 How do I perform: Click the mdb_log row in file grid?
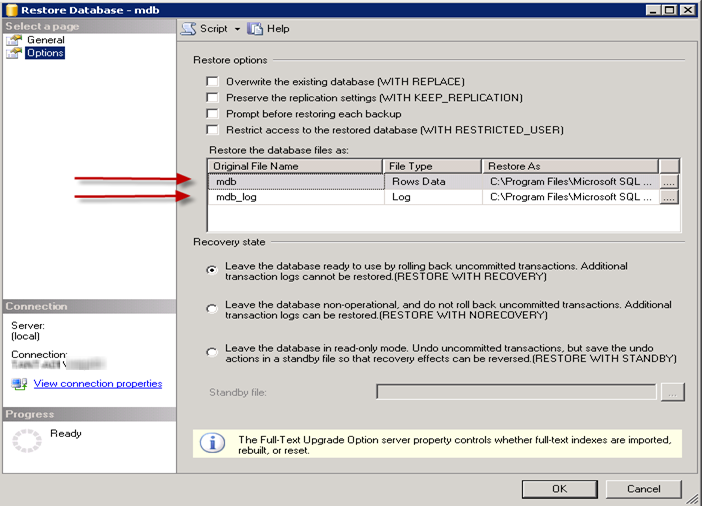pyautogui.click(x=295, y=198)
